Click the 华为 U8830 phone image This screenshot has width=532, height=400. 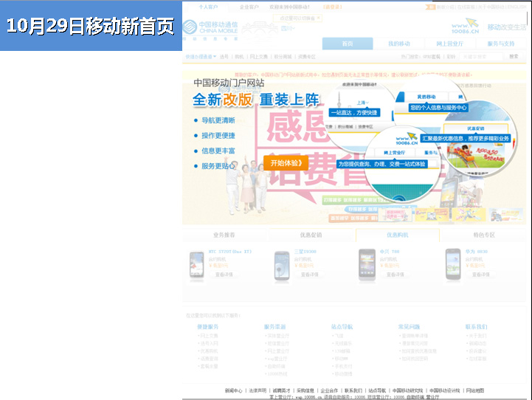tap(453, 265)
